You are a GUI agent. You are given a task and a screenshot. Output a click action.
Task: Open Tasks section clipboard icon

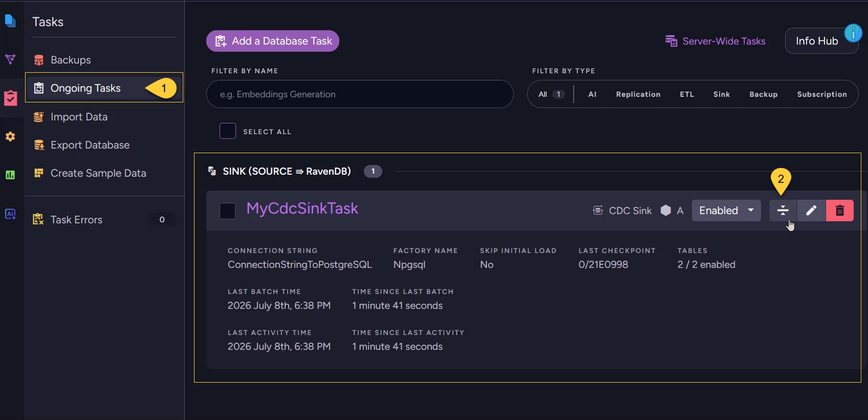pos(10,98)
